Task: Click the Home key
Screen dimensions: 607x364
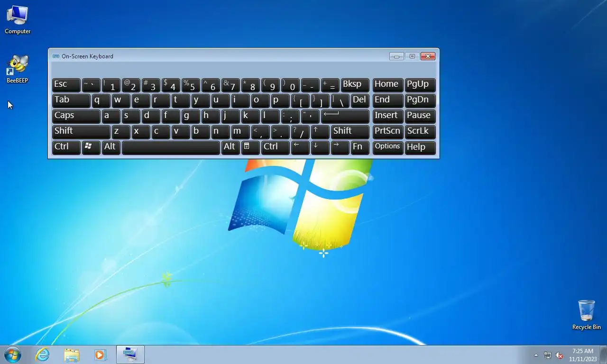Action: click(388, 85)
